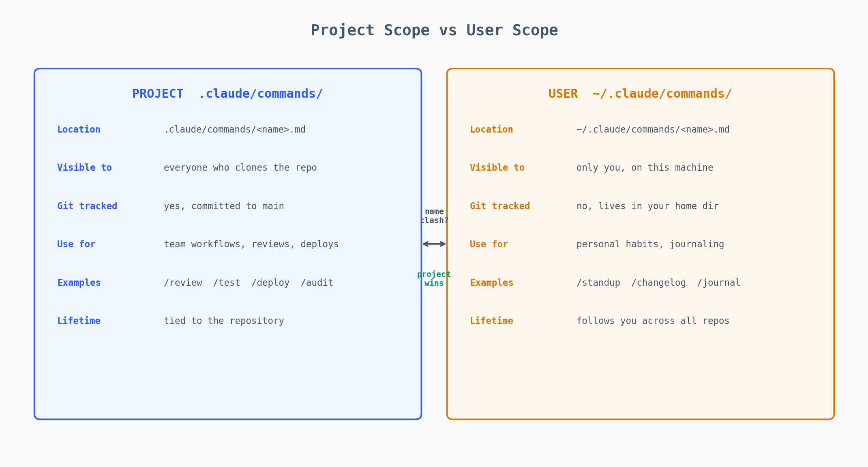Click the 'Lifetime' label in PROJECT panel
868x467 pixels.
[x=79, y=321]
